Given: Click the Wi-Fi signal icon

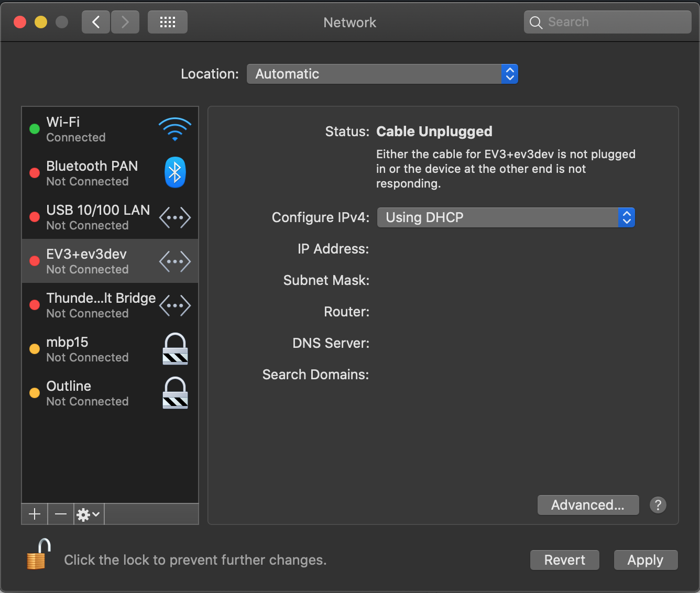Looking at the screenshot, I should (x=174, y=129).
